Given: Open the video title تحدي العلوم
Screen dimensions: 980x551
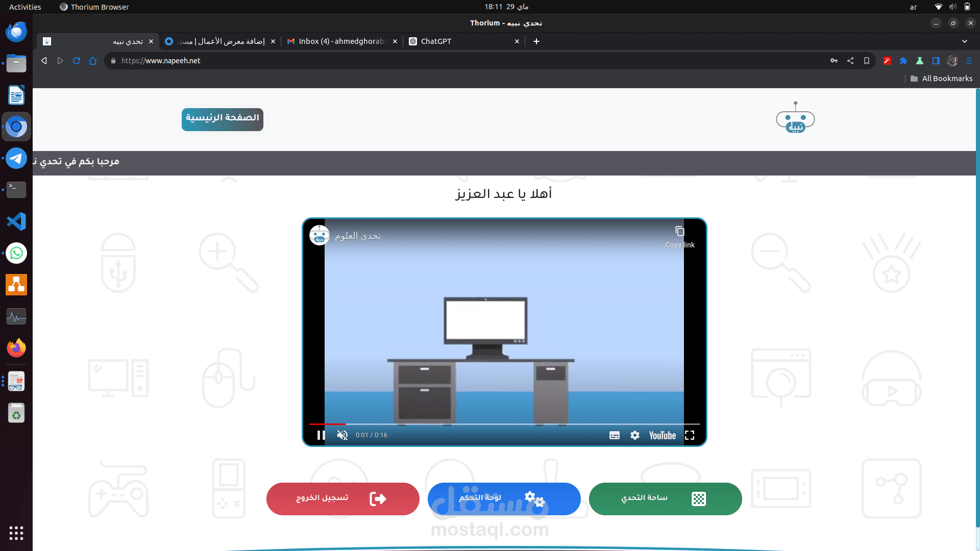Looking at the screenshot, I should [x=358, y=236].
